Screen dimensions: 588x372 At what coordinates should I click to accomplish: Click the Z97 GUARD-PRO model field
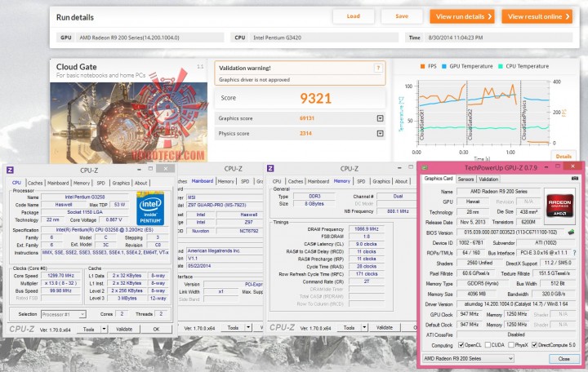coord(225,205)
